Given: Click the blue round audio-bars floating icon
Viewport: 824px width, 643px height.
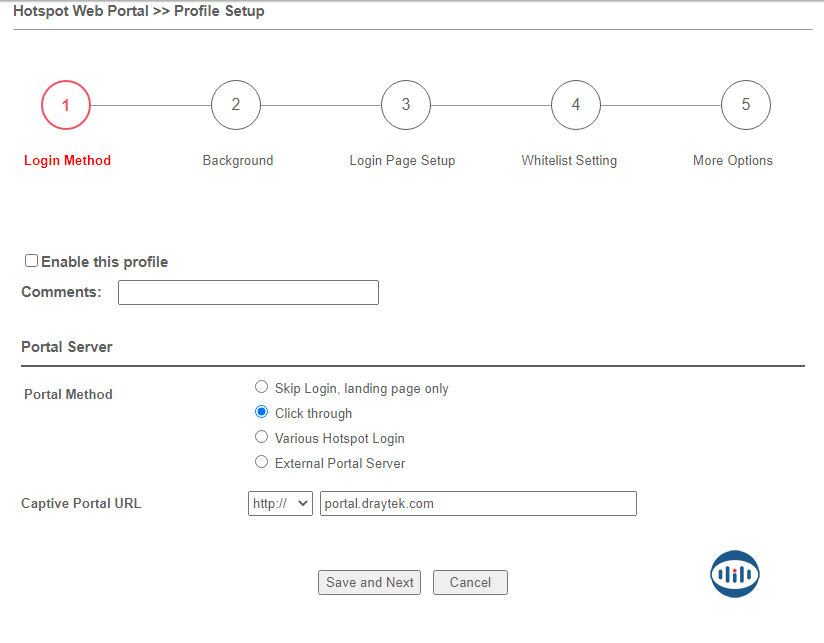Looking at the screenshot, I should 735,574.
